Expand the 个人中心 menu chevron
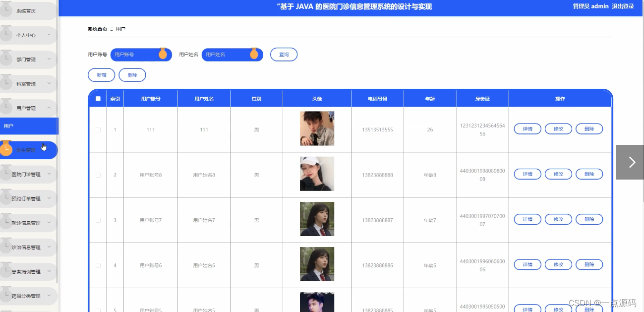This screenshot has width=644, height=312. click(x=49, y=35)
